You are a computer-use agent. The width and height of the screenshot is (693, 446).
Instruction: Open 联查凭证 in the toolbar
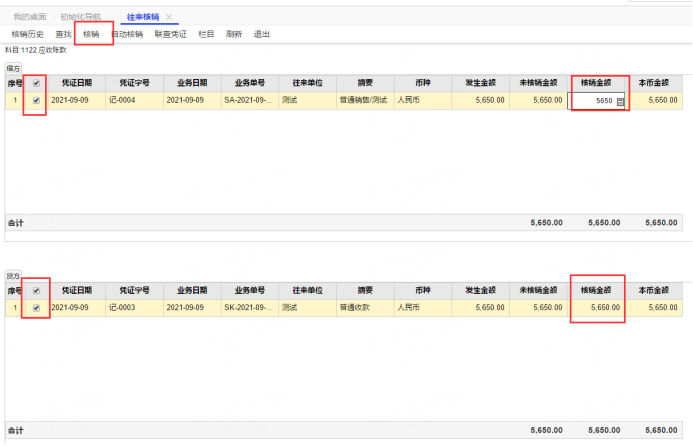tap(170, 34)
